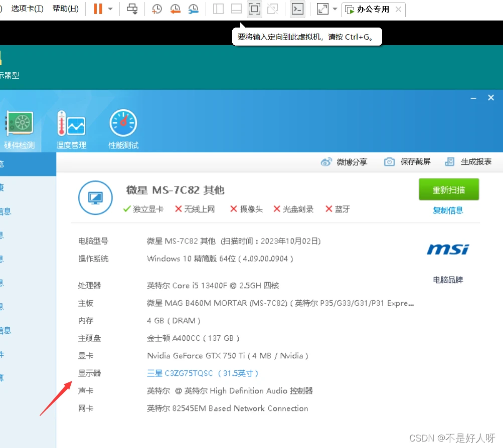Click the Core i5 13400F processor text

pos(213,286)
